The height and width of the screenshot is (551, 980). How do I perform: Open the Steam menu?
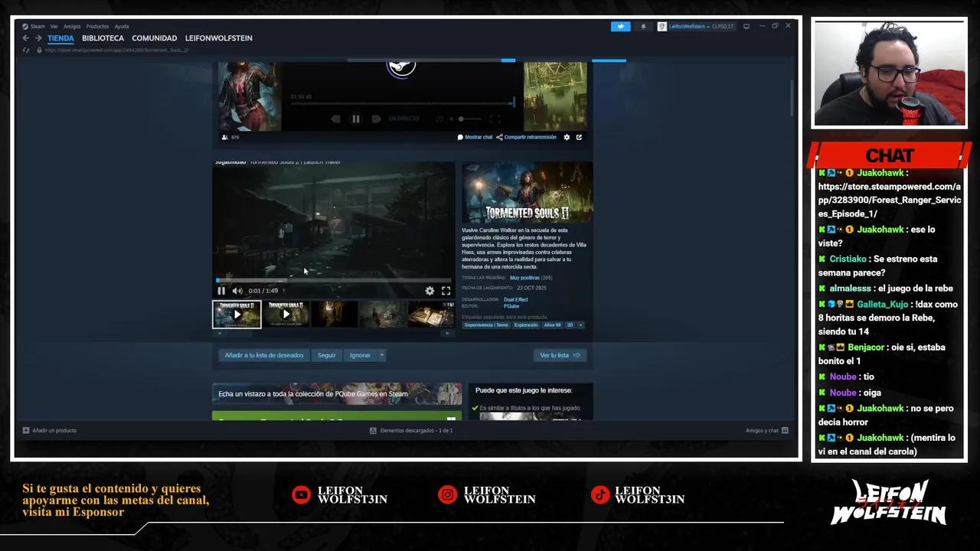[x=38, y=26]
